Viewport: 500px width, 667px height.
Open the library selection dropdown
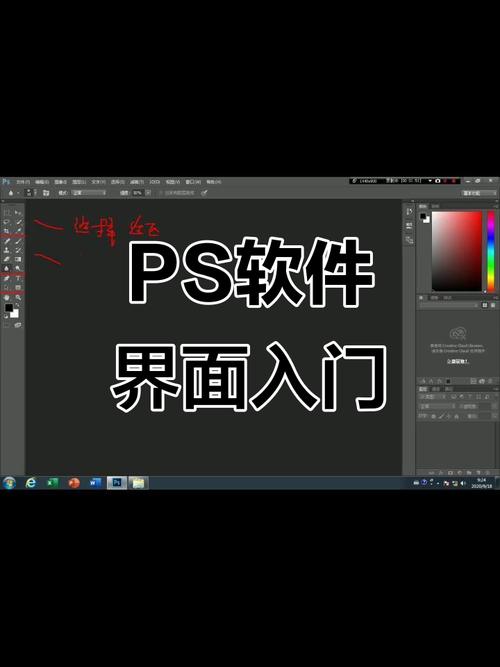pos(449,305)
